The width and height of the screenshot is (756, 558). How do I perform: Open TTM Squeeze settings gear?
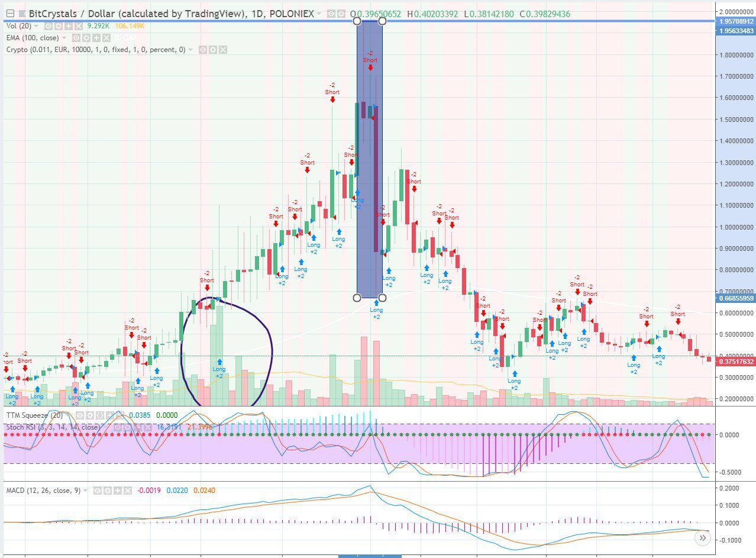pos(89,415)
